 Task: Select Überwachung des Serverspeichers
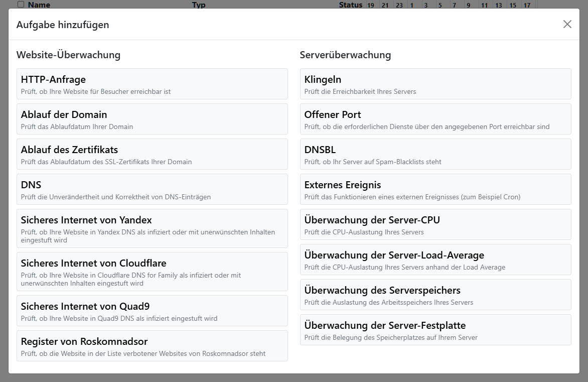click(x=435, y=295)
